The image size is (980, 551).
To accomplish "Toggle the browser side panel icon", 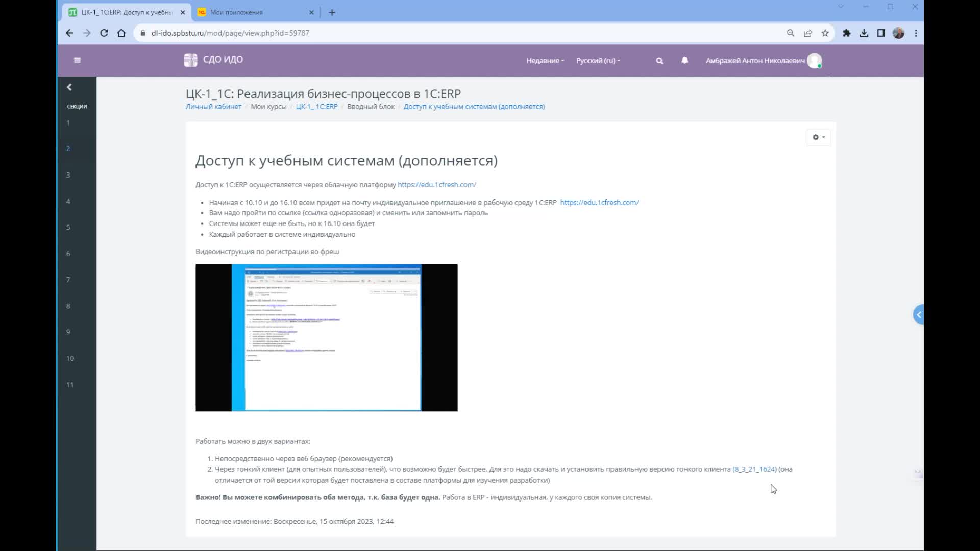I will pos(881,33).
